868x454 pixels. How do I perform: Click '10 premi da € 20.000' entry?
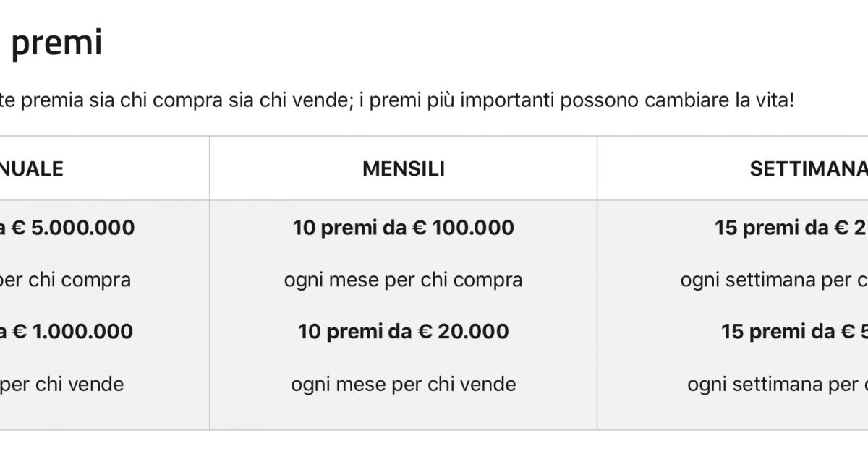(x=404, y=332)
